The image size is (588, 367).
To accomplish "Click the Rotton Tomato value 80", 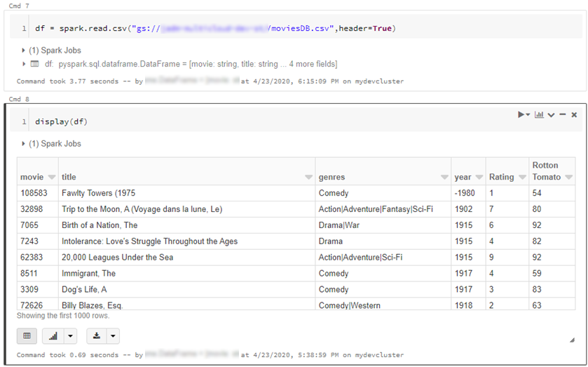I will click(x=552, y=209).
